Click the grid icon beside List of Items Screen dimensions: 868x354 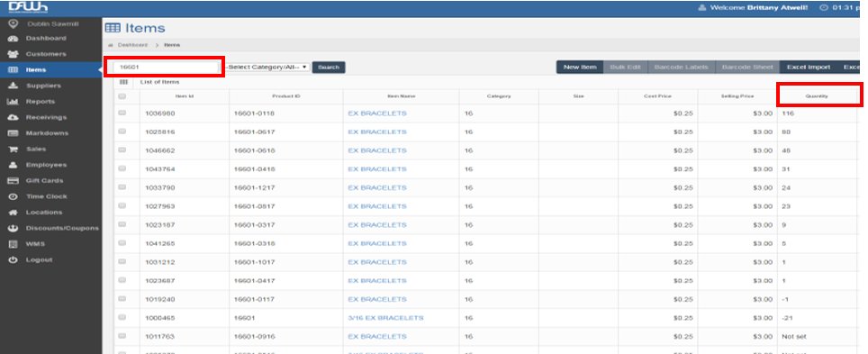[123, 82]
